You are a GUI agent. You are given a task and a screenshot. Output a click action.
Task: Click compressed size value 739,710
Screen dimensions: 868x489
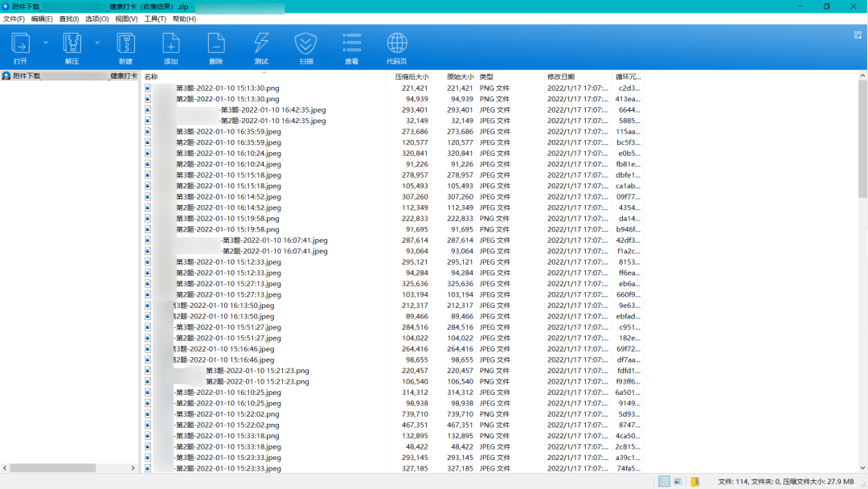tap(415, 414)
